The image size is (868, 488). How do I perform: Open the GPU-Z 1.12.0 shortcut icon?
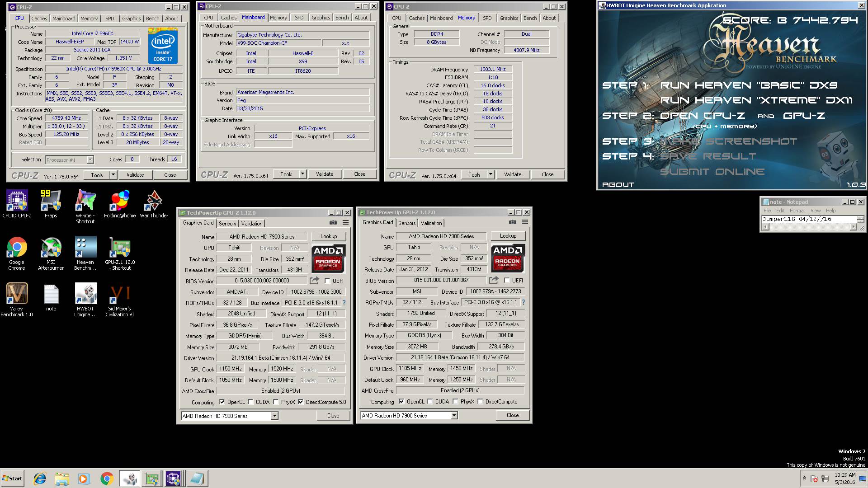coord(120,253)
